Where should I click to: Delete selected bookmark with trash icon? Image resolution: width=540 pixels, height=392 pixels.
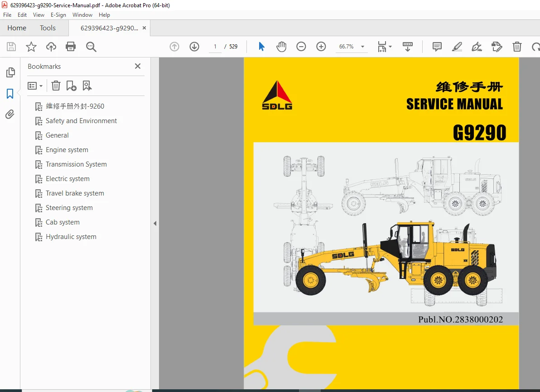click(56, 86)
